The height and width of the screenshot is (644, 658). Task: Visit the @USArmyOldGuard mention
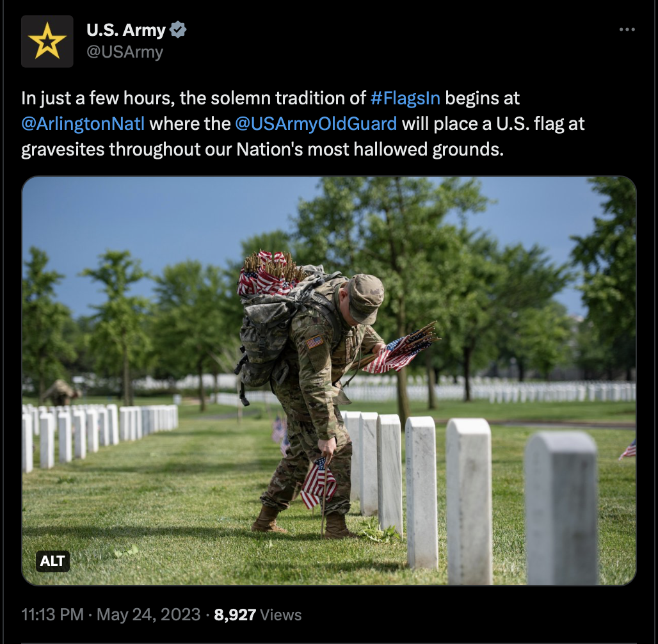coord(316,124)
